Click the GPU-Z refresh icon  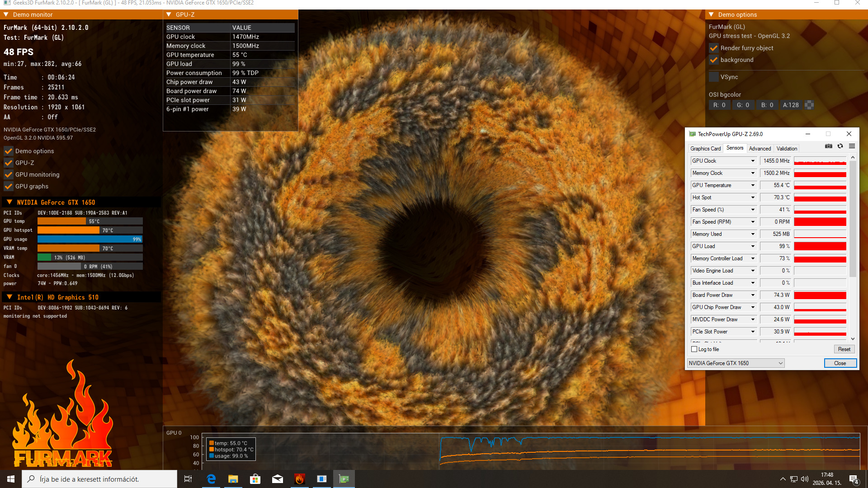point(840,146)
